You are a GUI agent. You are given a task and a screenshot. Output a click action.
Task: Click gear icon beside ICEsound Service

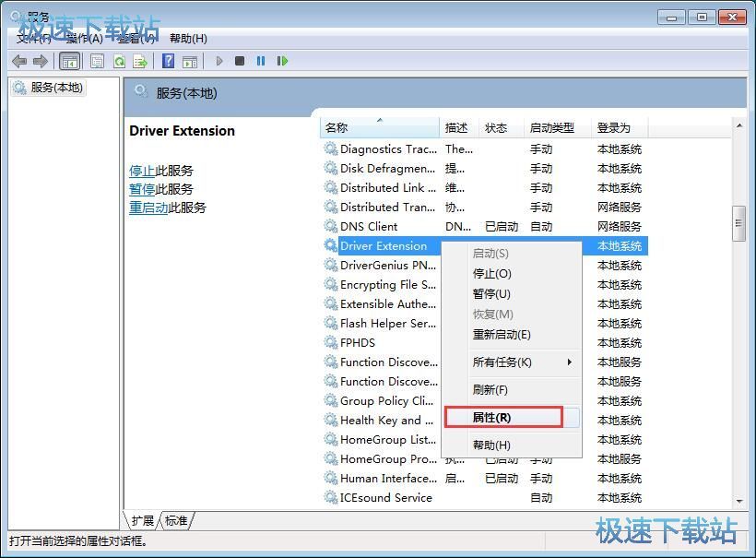(330, 497)
